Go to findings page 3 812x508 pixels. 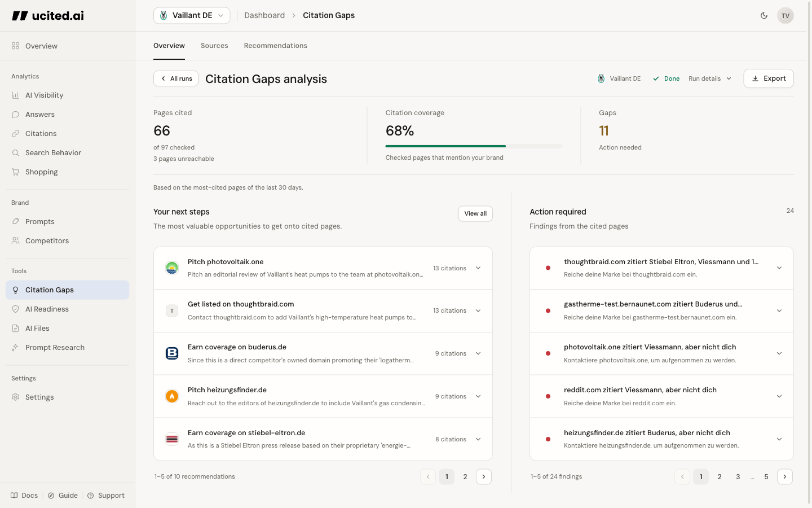coord(738,477)
